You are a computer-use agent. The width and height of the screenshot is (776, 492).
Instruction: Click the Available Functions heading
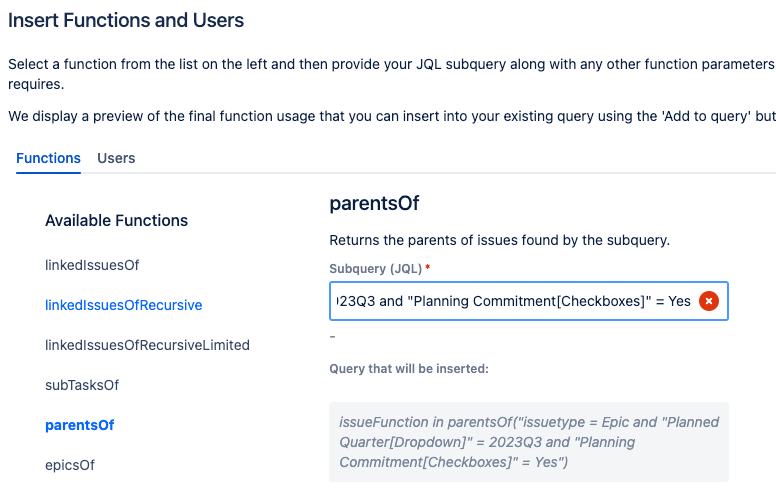coord(117,220)
